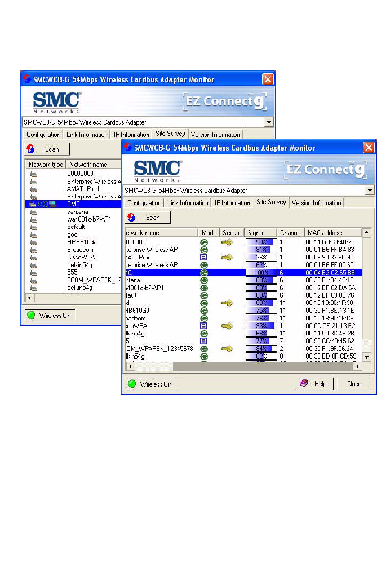Click vertical scrollbar down arrow in front window

(x=366, y=357)
